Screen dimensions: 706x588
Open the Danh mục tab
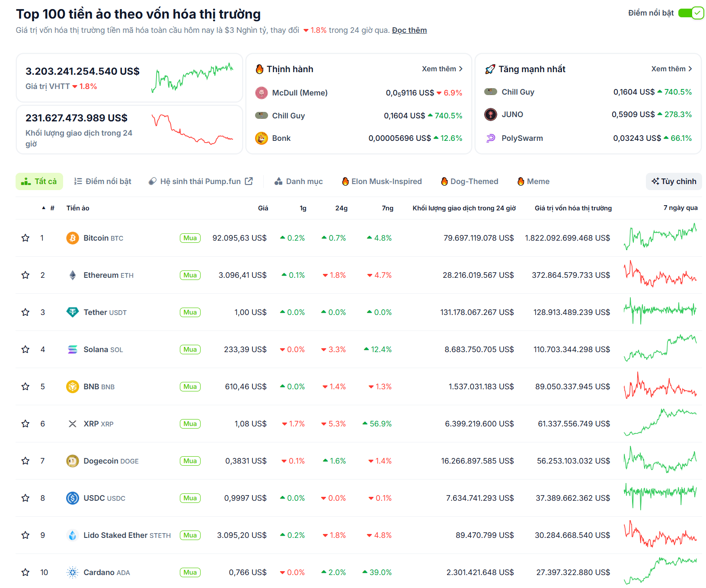click(x=299, y=181)
